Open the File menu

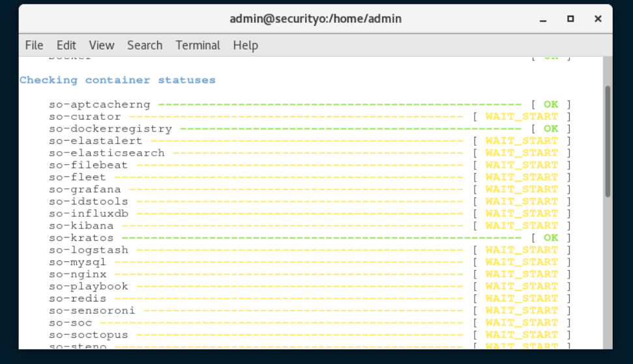[34, 45]
